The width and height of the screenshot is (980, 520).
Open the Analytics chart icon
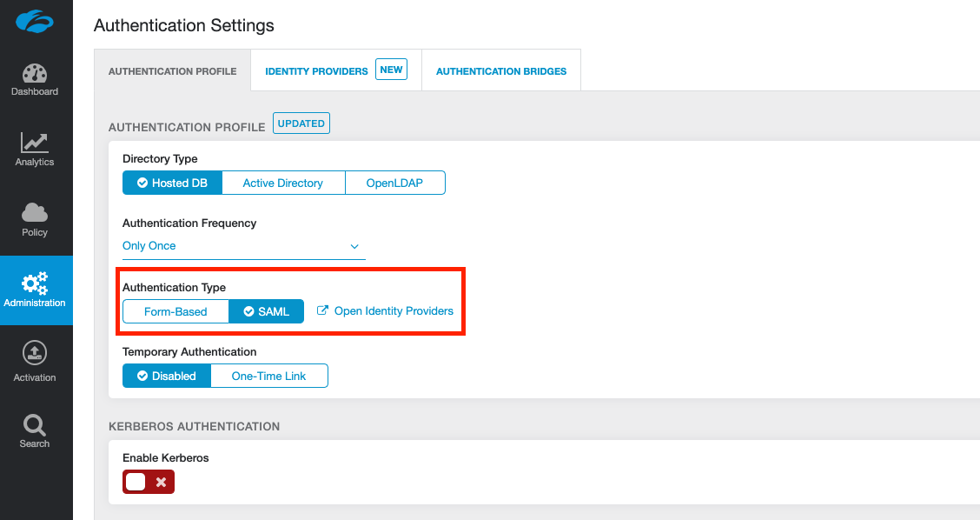pos(35,143)
